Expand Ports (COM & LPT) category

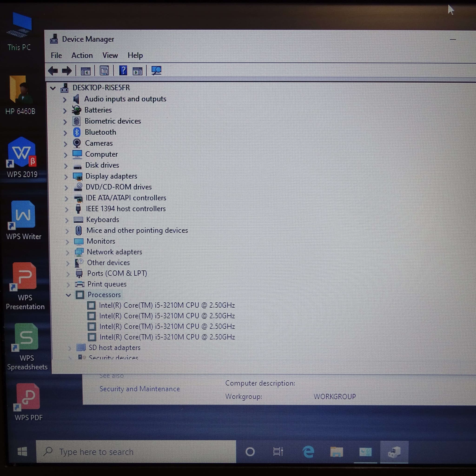click(x=68, y=274)
